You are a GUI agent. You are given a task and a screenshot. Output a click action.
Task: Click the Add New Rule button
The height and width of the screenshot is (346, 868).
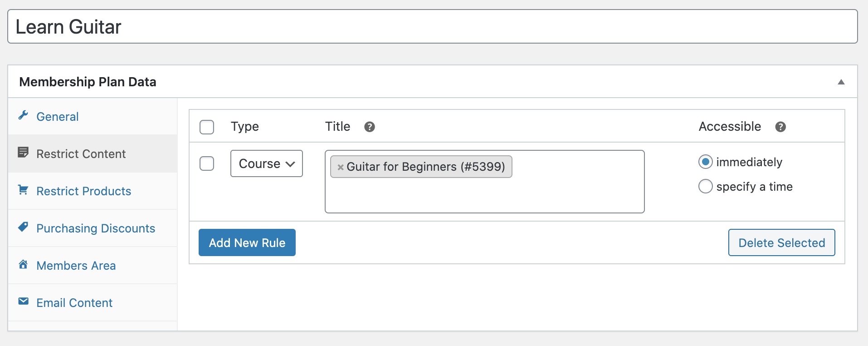[247, 242]
